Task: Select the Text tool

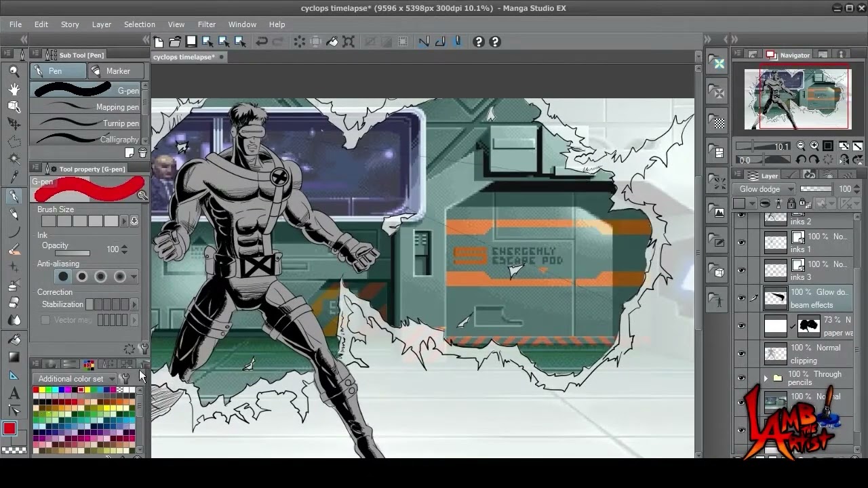Action: [x=14, y=393]
